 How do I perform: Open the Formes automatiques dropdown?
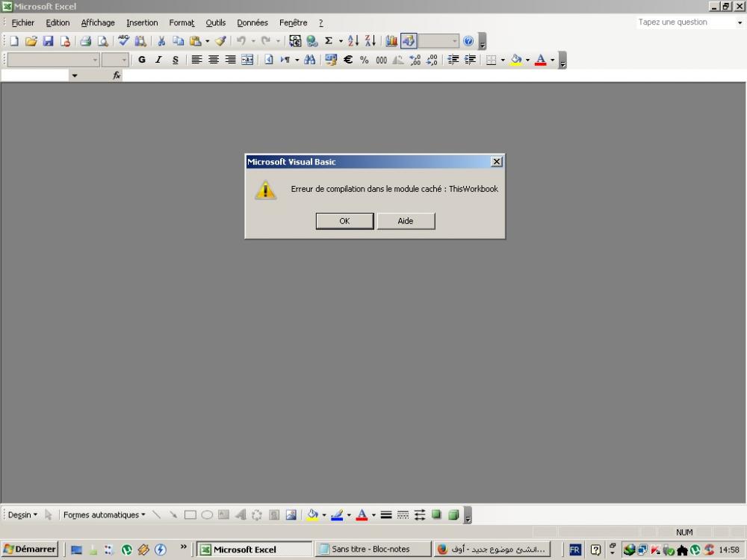105,514
